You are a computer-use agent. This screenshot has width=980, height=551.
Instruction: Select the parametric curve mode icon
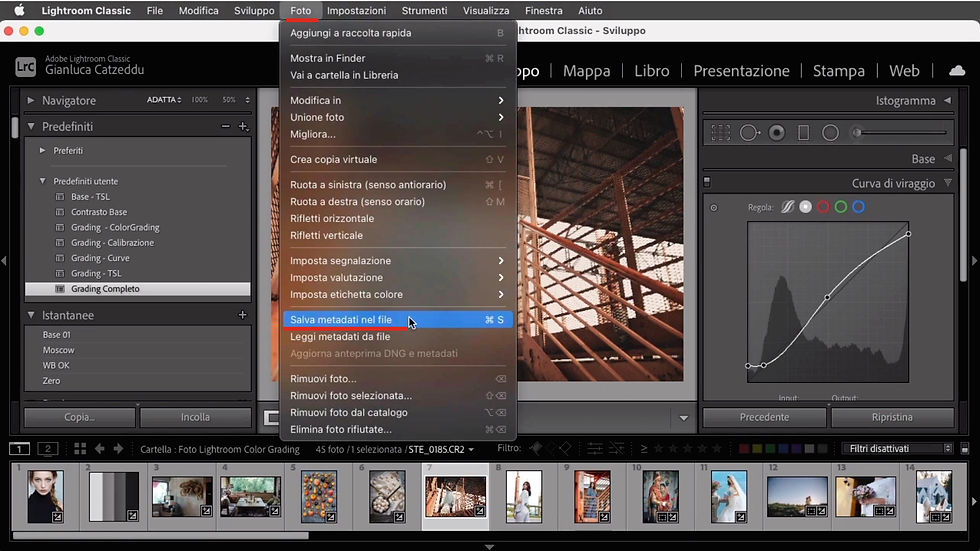[788, 207]
